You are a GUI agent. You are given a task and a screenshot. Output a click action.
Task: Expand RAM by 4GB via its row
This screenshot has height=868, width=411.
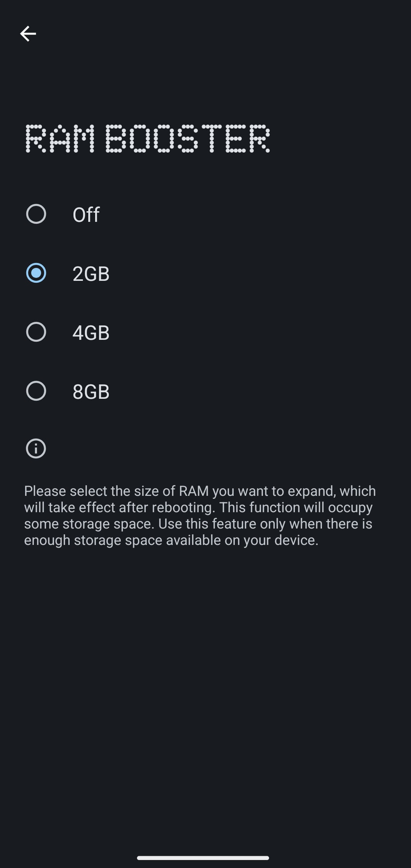click(205, 332)
